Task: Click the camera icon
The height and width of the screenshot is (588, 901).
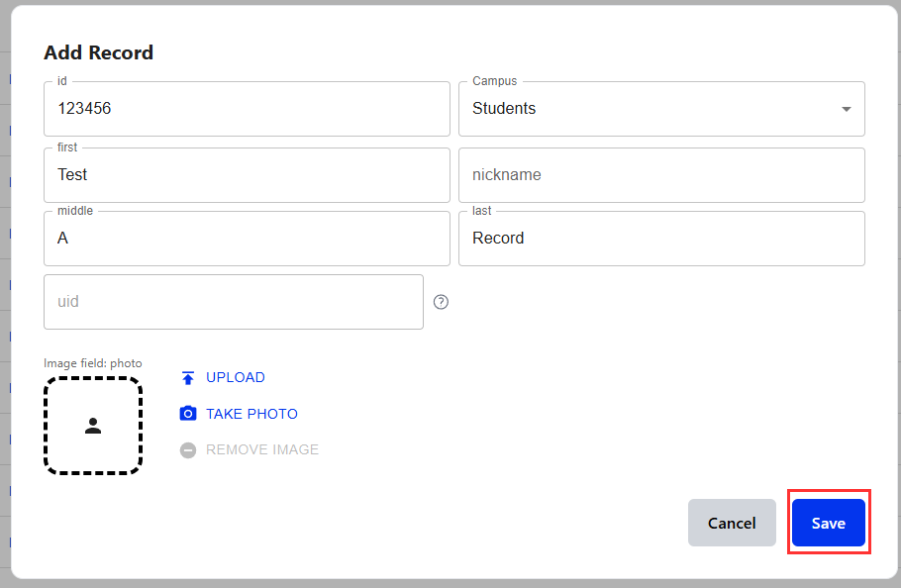Action: click(188, 414)
